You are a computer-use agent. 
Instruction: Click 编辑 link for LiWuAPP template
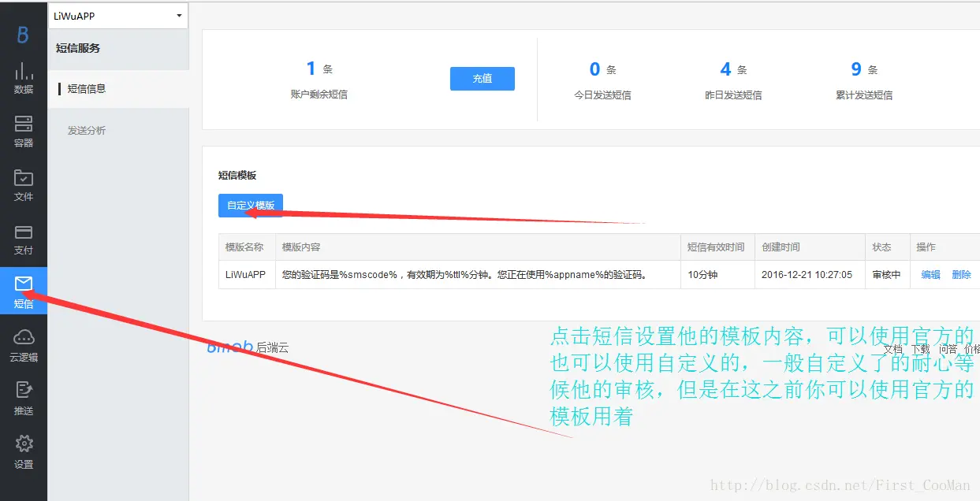coord(930,275)
